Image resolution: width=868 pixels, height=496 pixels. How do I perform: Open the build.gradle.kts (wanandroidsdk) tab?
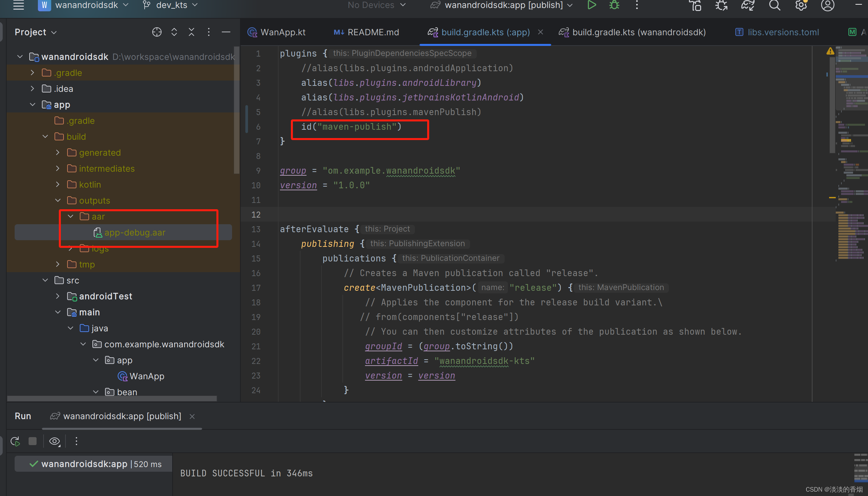pyautogui.click(x=632, y=32)
